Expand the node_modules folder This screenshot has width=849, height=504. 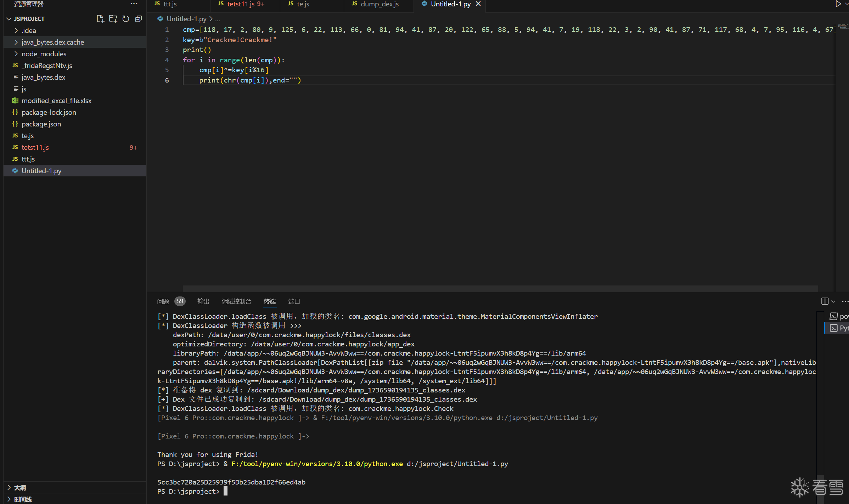[x=44, y=54]
